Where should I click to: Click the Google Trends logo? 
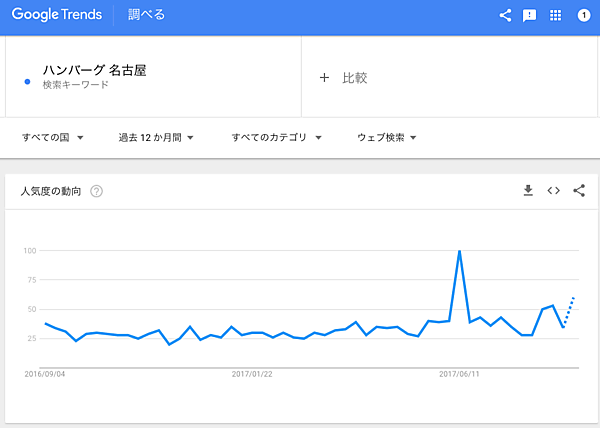point(59,15)
